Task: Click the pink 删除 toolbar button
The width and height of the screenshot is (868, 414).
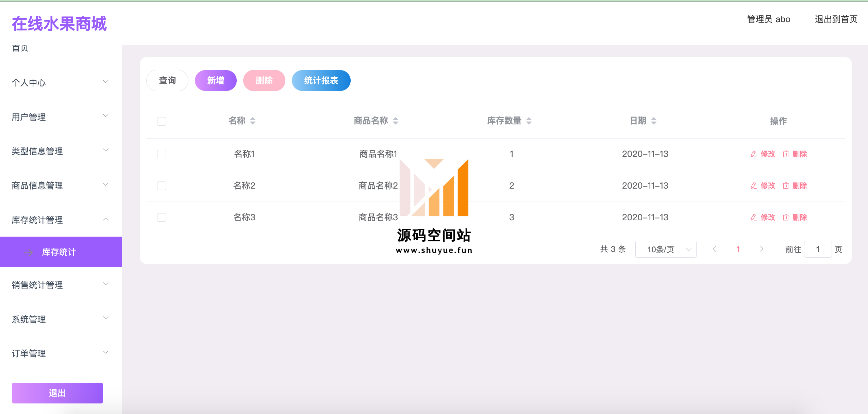Action: pyautogui.click(x=264, y=81)
